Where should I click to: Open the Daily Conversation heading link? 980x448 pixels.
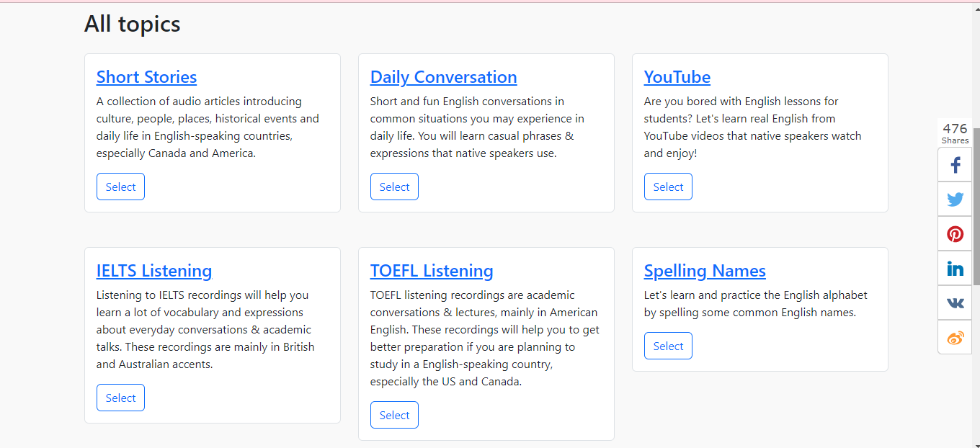pyautogui.click(x=443, y=77)
